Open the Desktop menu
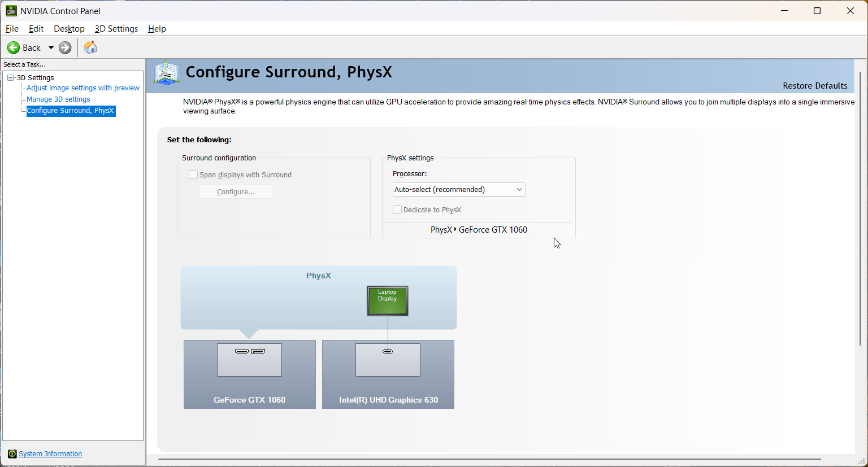 coord(69,29)
